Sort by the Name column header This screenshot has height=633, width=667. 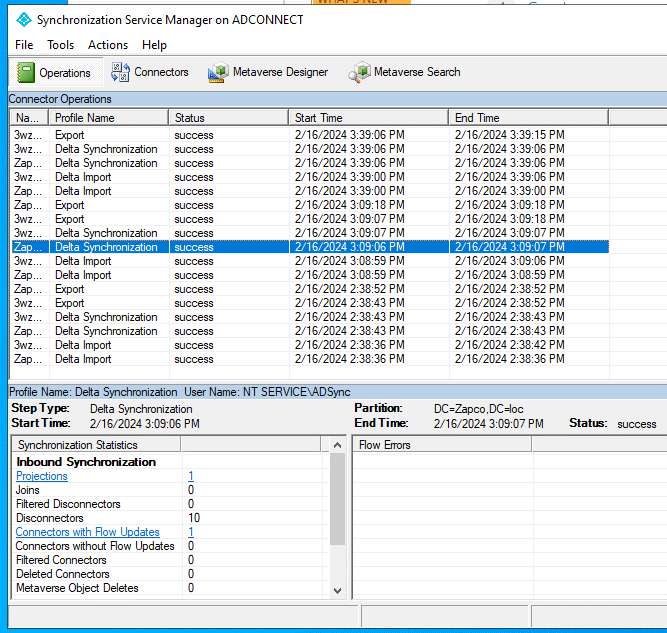coord(29,118)
